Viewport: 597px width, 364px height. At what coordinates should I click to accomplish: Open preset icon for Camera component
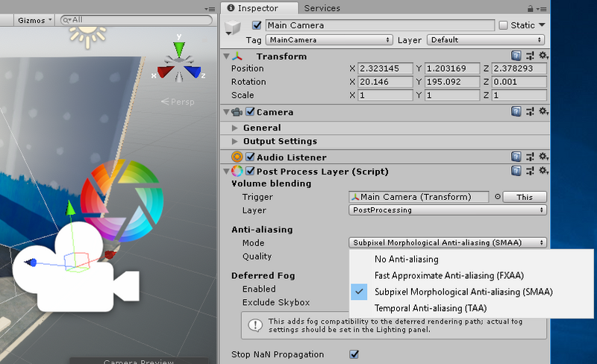530,112
